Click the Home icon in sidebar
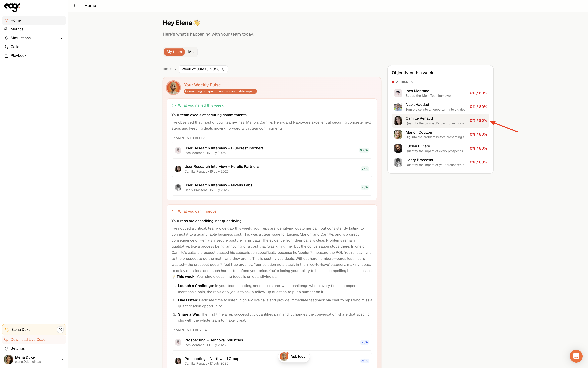 pos(6,20)
